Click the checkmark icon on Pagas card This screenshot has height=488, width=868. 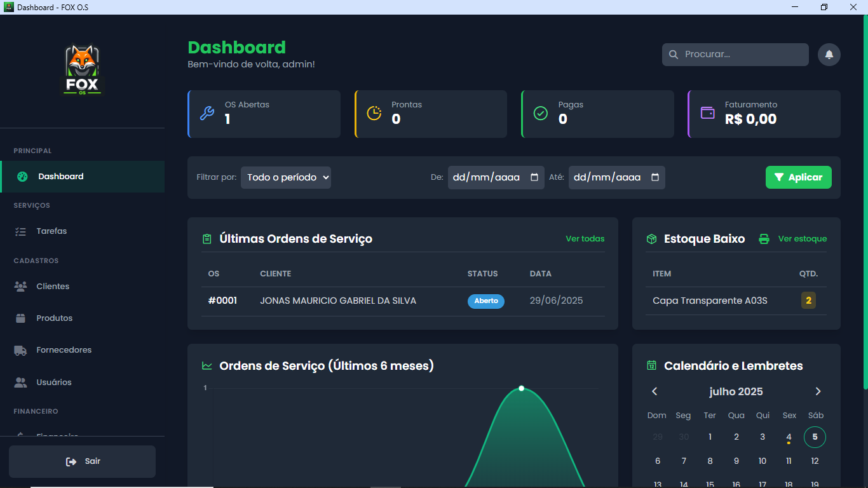tap(540, 114)
